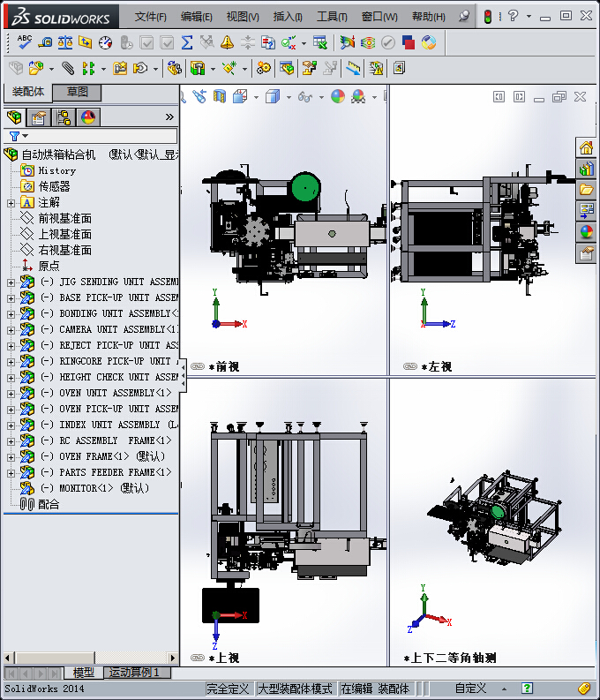The width and height of the screenshot is (600, 700).
Task: Open the Compare Documents icon
Action: 267,42
